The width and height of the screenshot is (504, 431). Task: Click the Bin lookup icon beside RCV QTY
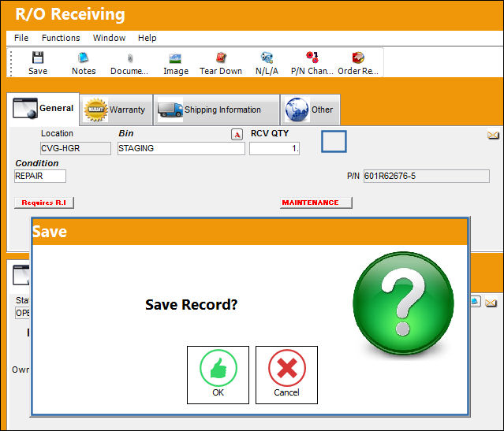pyautogui.click(x=237, y=134)
